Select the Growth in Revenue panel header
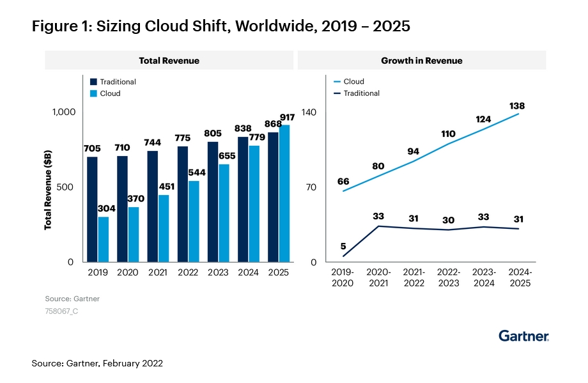 pos(421,60)
